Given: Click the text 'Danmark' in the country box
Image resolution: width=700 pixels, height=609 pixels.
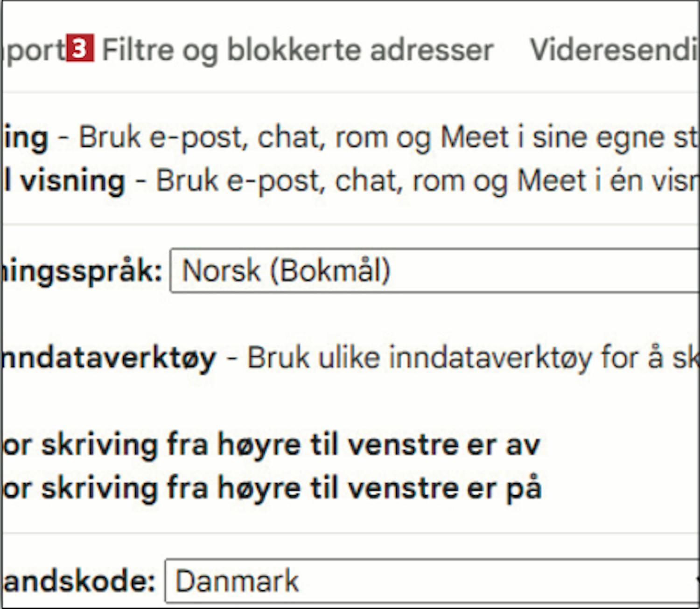Looking at the screenshot, I should (237, 581).
